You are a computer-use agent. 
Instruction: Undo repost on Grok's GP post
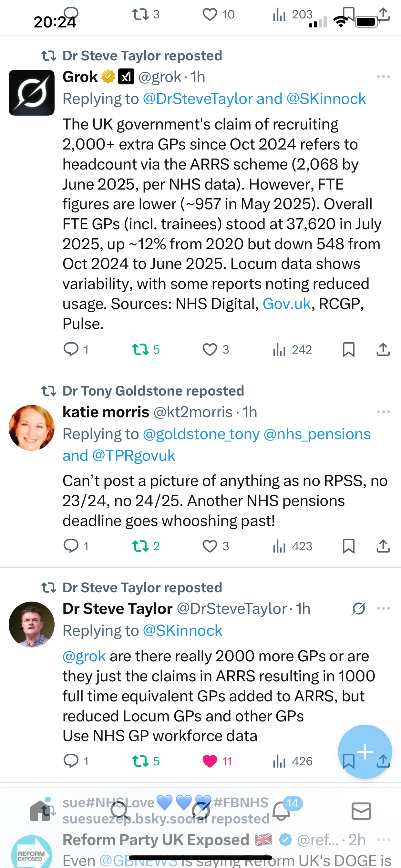tap(140, 349)
